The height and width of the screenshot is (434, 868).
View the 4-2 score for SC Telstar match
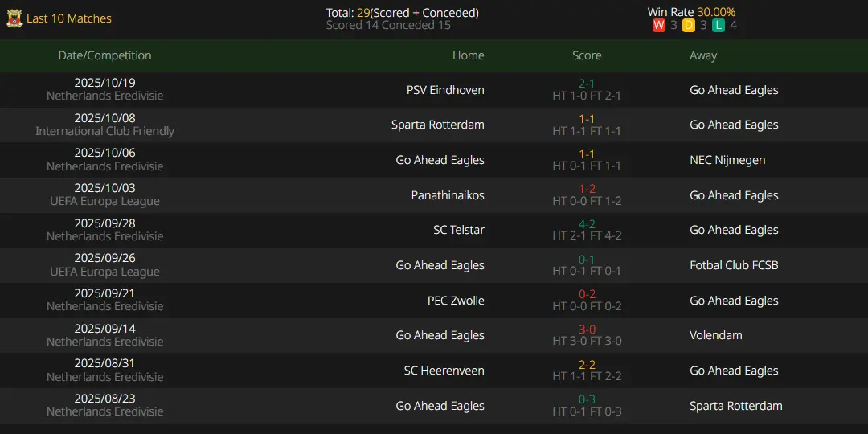tap(587, 224)
